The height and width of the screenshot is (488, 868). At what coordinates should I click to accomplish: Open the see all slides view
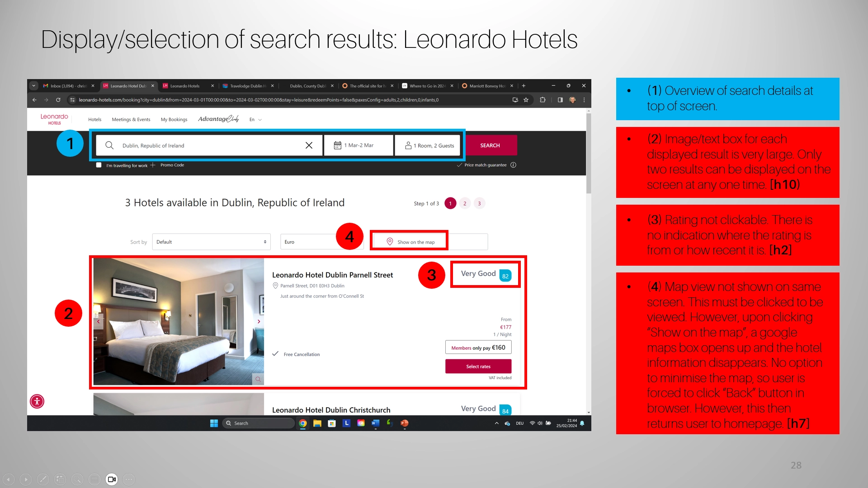(x=60, y=479)
